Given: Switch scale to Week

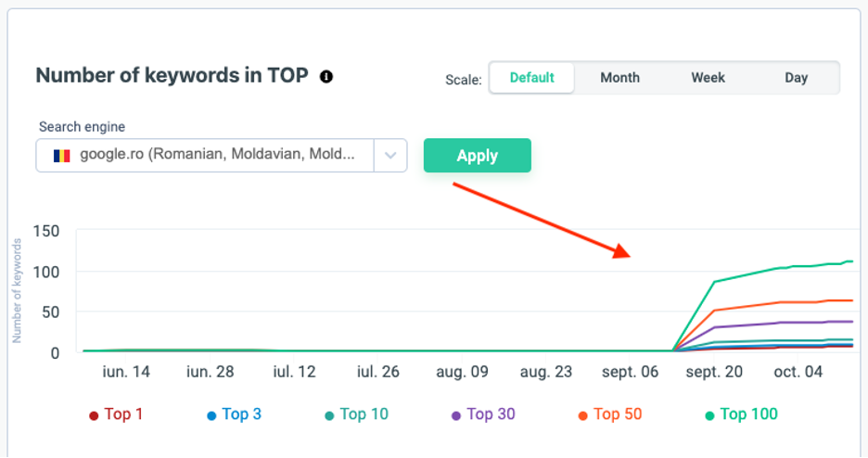Looking at the screenshot, I should [708, 78].
